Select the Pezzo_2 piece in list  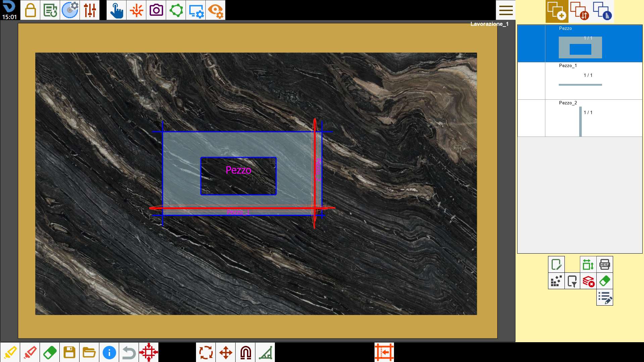tap(580, 118)
